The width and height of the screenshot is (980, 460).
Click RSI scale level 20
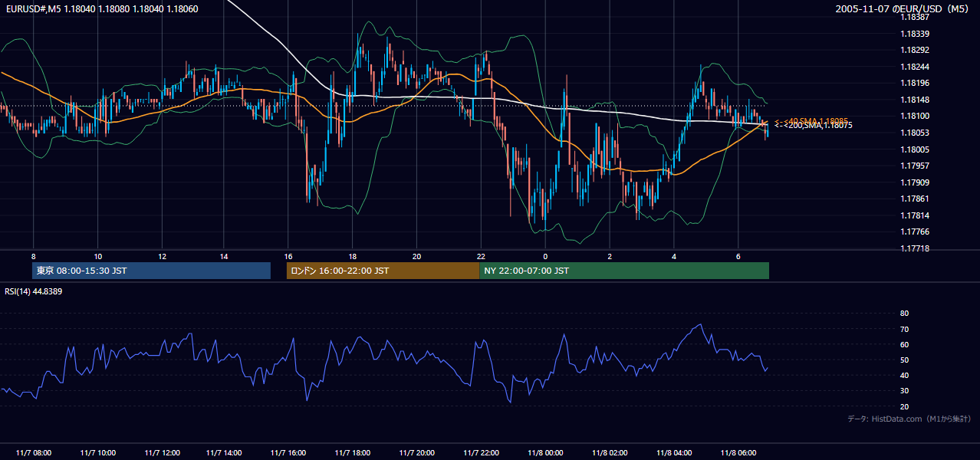(904, 406)
